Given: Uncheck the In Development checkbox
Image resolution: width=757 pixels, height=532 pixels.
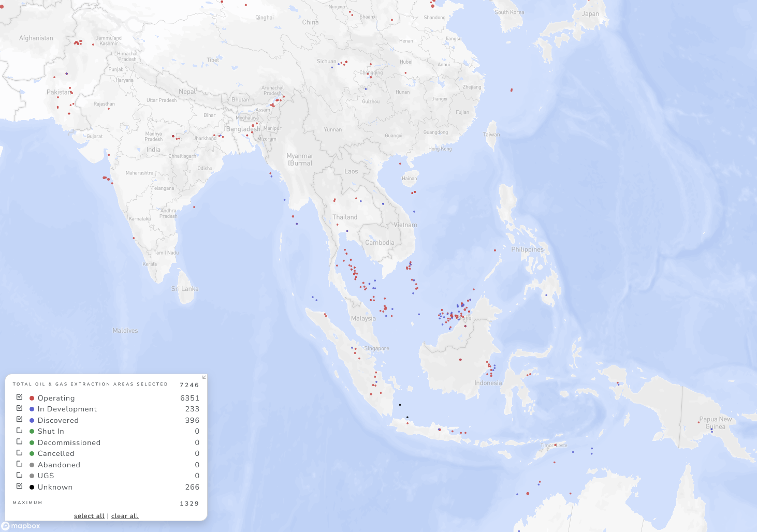Looking at the screenshot, I should 20,408.
